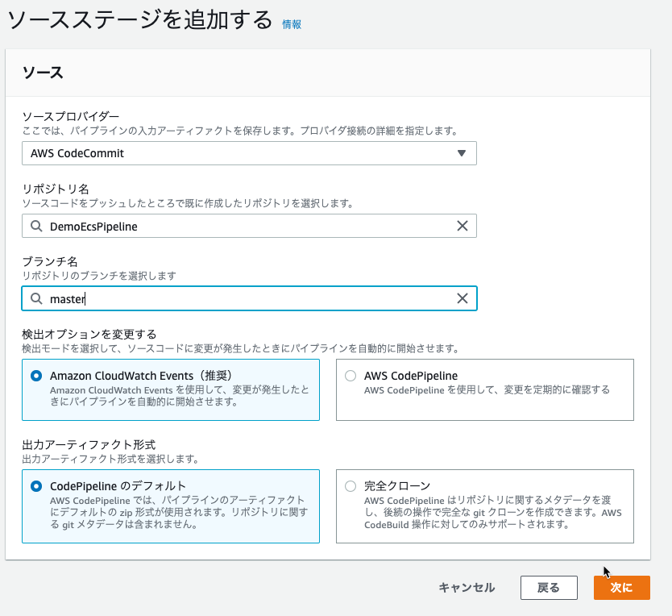
Task: Click the AWS CodePipeline periodic check card
Action: click(485, 390)
